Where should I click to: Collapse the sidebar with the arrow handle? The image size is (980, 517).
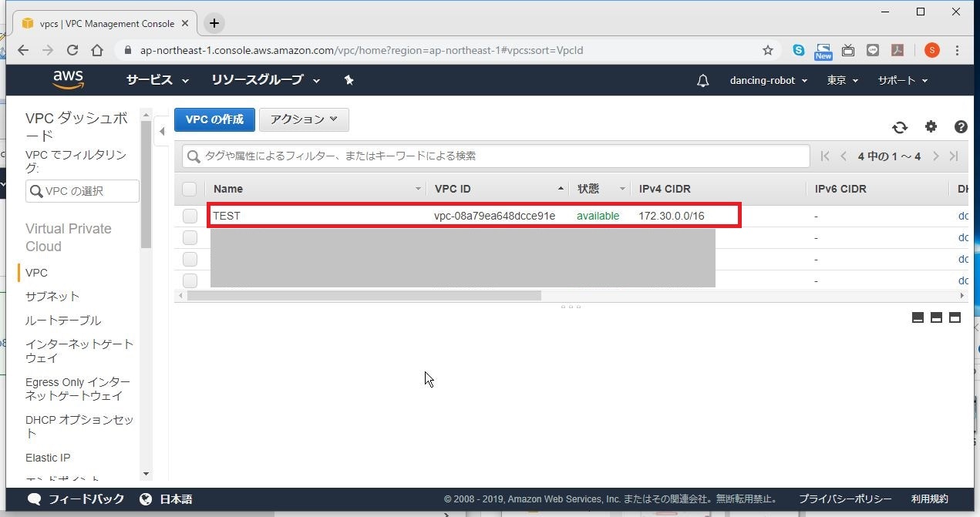[x=162, y=132]
